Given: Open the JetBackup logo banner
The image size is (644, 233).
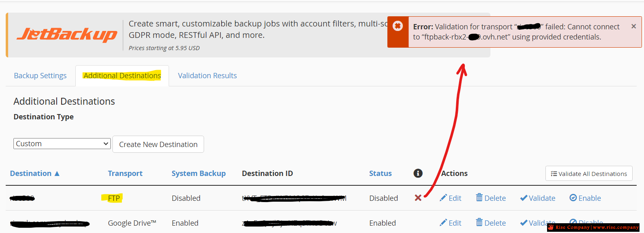Looking at the screenshot, I should point(67,35).
